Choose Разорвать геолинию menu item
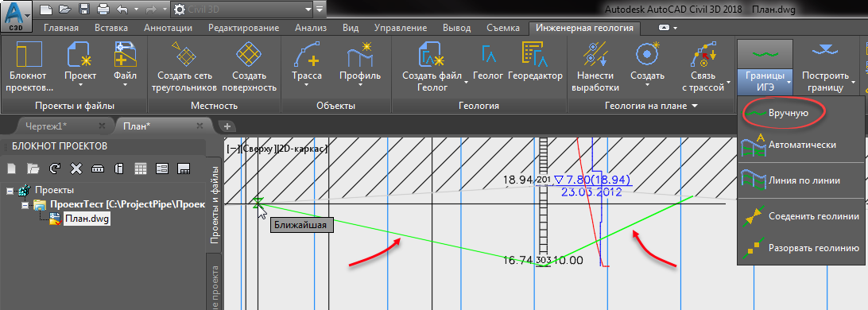Screen dimensions: 868x310 [800, 248]
